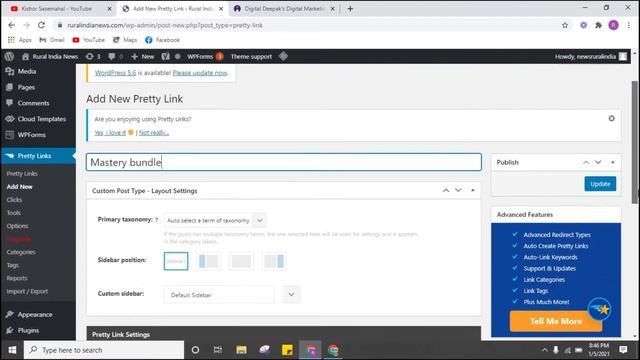640x360 pixels.
Task: Switch to Digital Deepak's Digital Marketing tab
Action: 284,9
